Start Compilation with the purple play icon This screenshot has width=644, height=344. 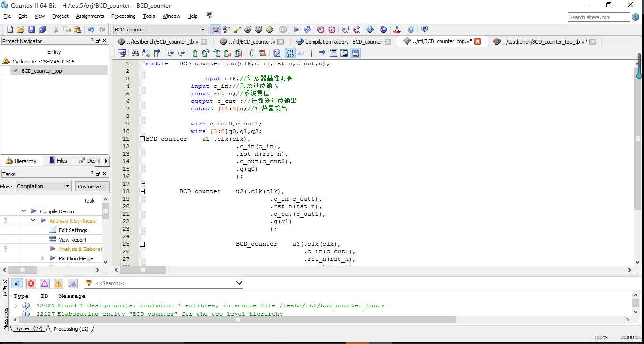[x=297, y=30]
